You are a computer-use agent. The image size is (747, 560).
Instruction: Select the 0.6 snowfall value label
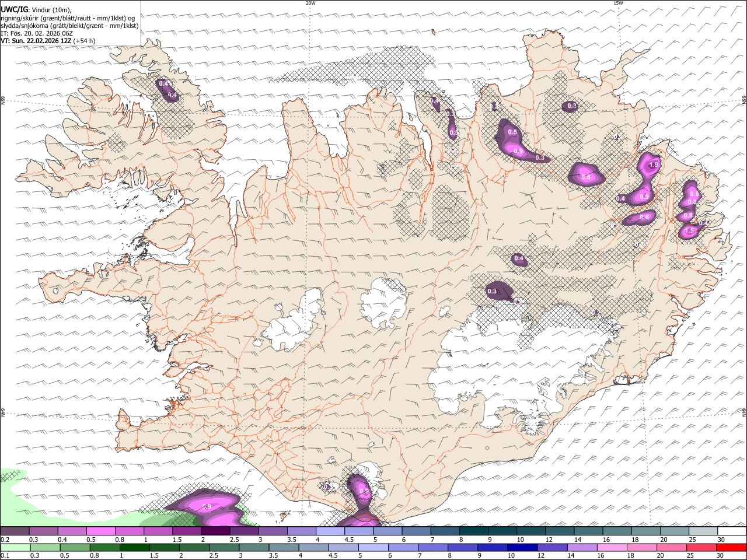pos(644,217)
